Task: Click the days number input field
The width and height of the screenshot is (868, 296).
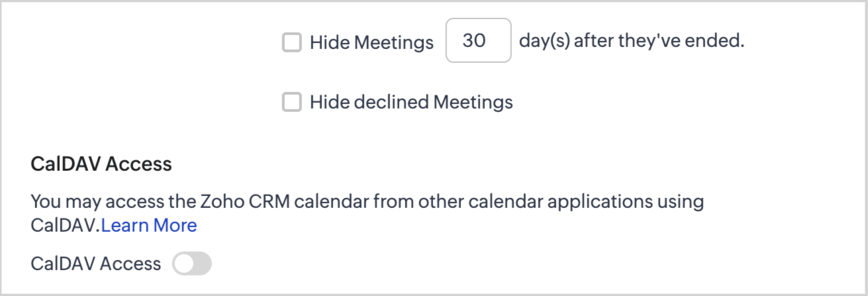Action: click(478, 41)
